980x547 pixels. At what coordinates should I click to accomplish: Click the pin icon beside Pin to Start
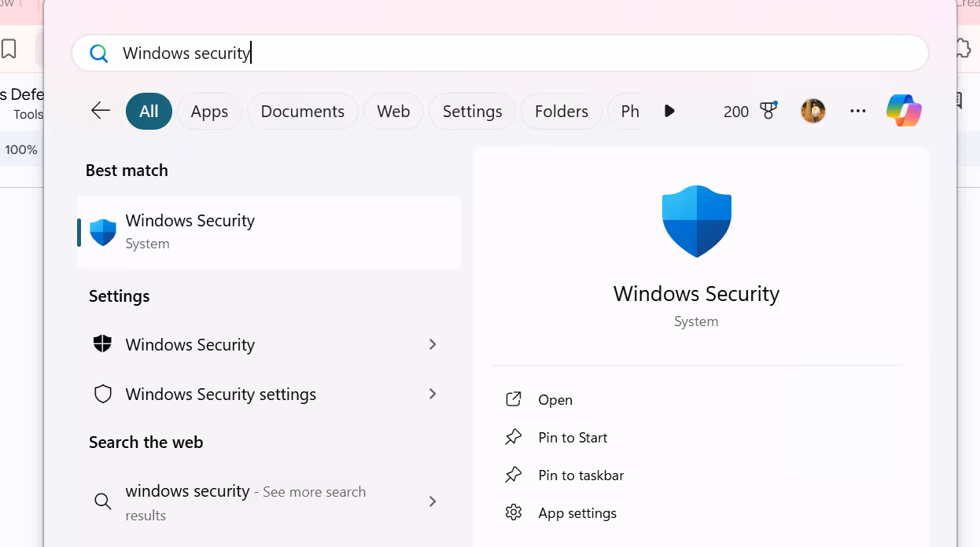coord(514,437)
